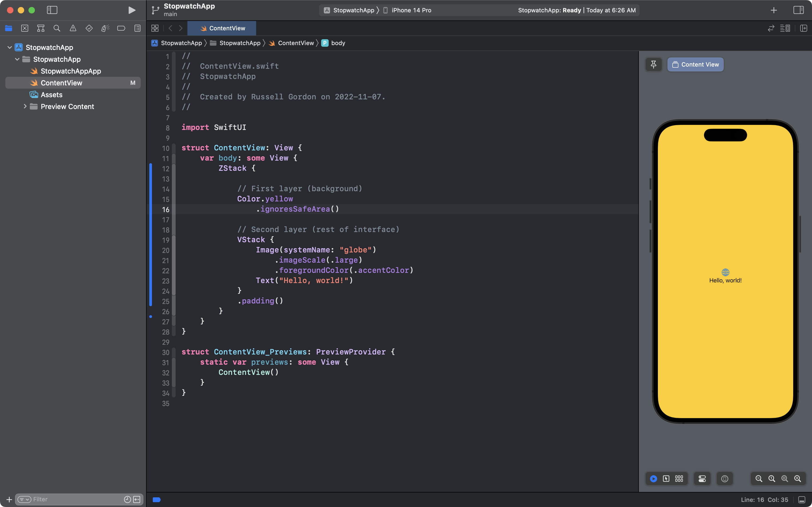Click the pin Content View icon
Screen dimensions: 812x507
coord(654,64)
